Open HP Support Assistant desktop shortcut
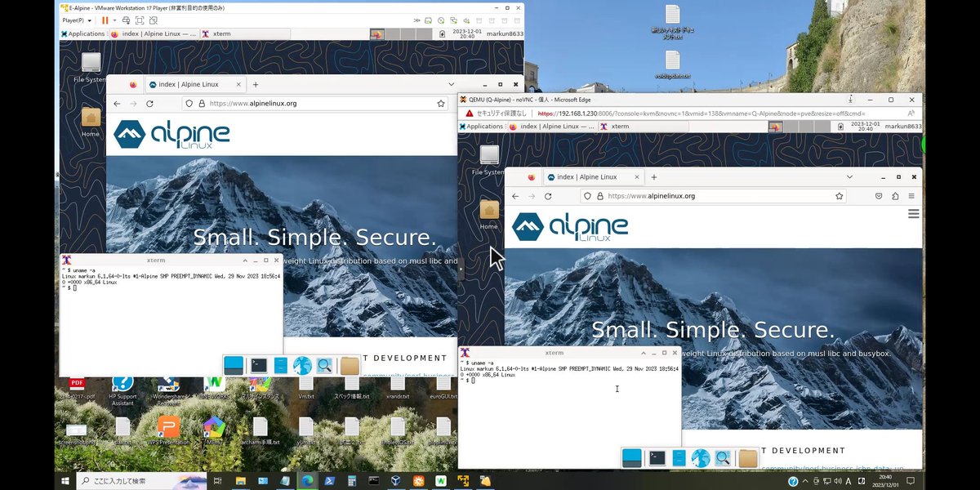 [x=122, y=389]
